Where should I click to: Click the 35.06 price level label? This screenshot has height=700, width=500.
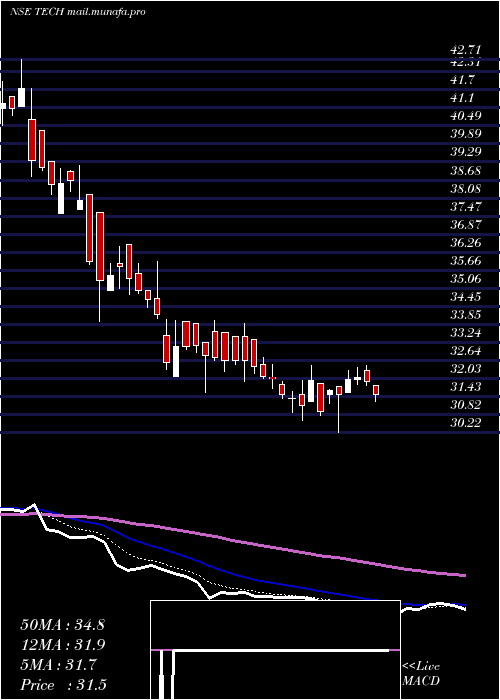tap(466, 279)
